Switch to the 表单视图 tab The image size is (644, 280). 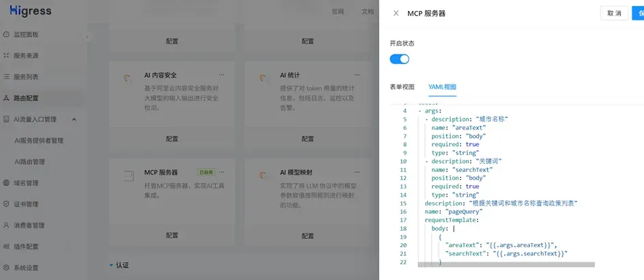coord(402,87)
